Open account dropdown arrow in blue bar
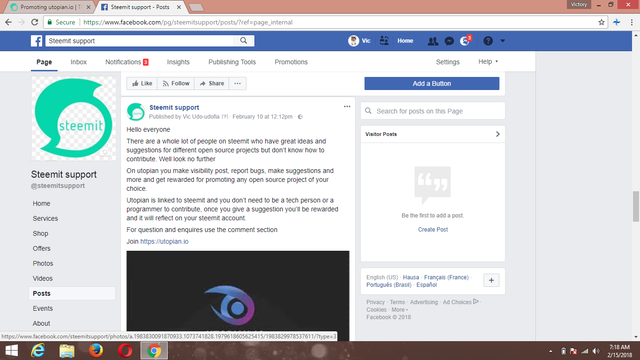 click(502, 41)
